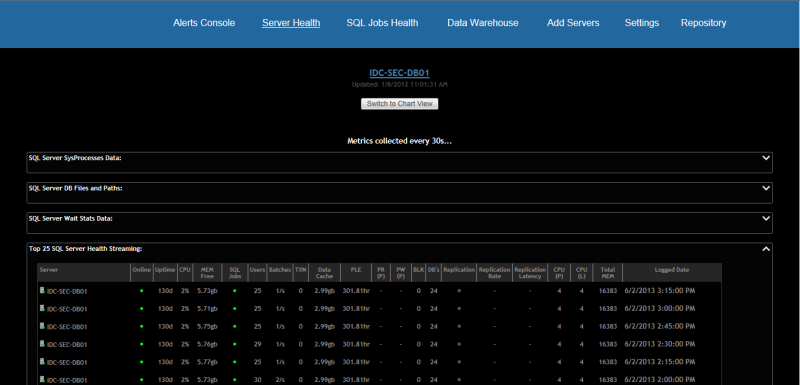Viewport: 800px width, 385px height.
Task: Click Online green dot in 2:45:00 PM row
Action: 141,327
